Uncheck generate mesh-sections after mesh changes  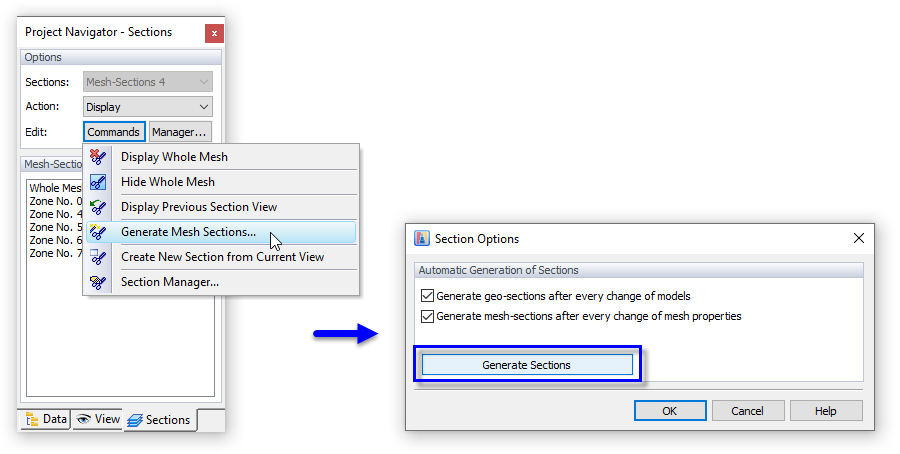pos(428,316)
